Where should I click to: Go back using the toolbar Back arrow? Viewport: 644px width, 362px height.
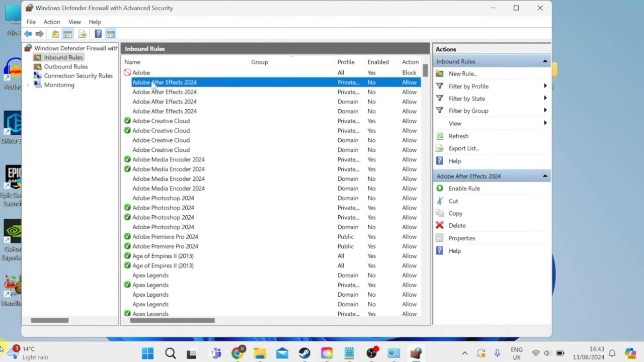coord(28,34)
